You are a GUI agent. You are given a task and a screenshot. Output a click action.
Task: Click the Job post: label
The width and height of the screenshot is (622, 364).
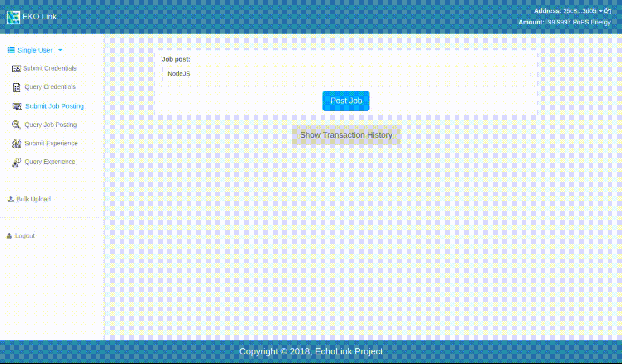[176, 59]
